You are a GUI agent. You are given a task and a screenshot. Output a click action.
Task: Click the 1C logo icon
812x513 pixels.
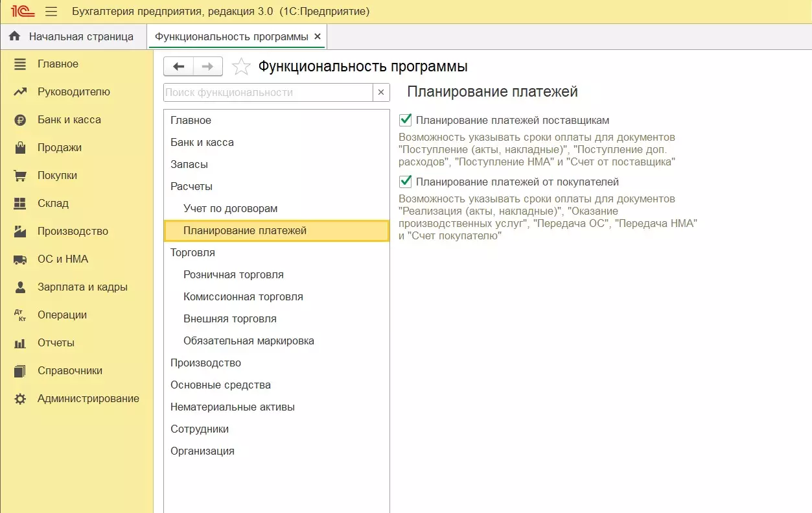[23, 11]
